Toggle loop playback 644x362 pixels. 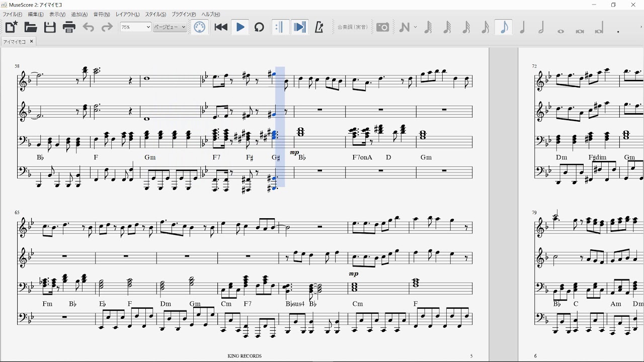tap(259, 27)
